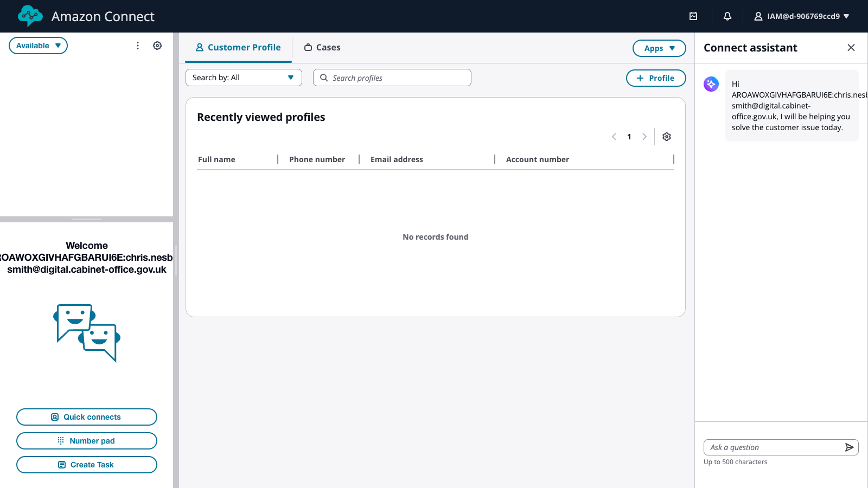
Task: Click the Connect assistant sparkle avatar
Action: click(711, 84)
